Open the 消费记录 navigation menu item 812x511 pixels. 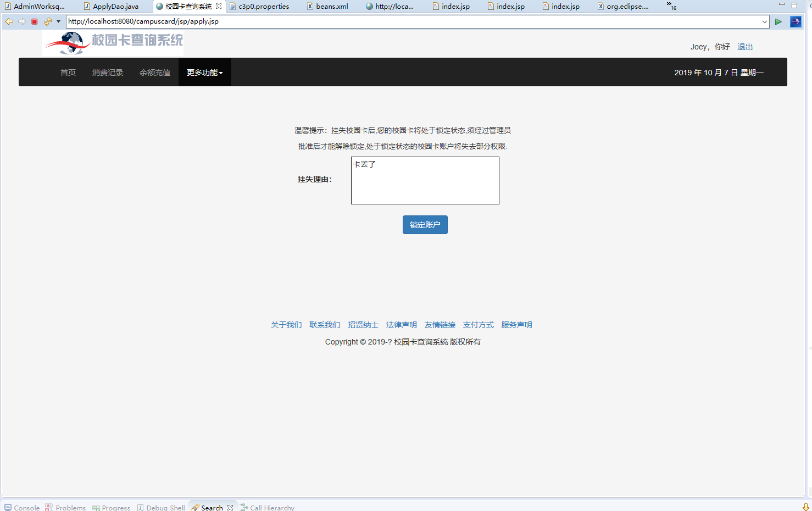[x=107, y=72]
